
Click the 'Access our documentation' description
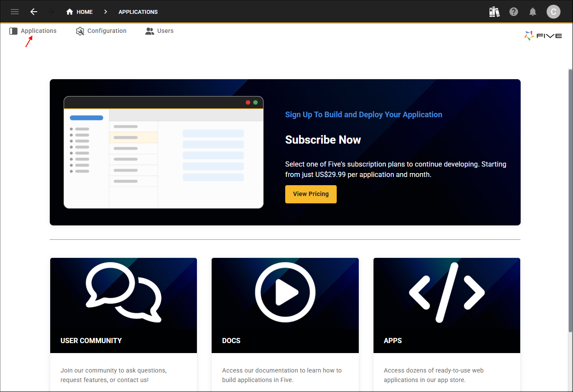click(x=282, y=375)
